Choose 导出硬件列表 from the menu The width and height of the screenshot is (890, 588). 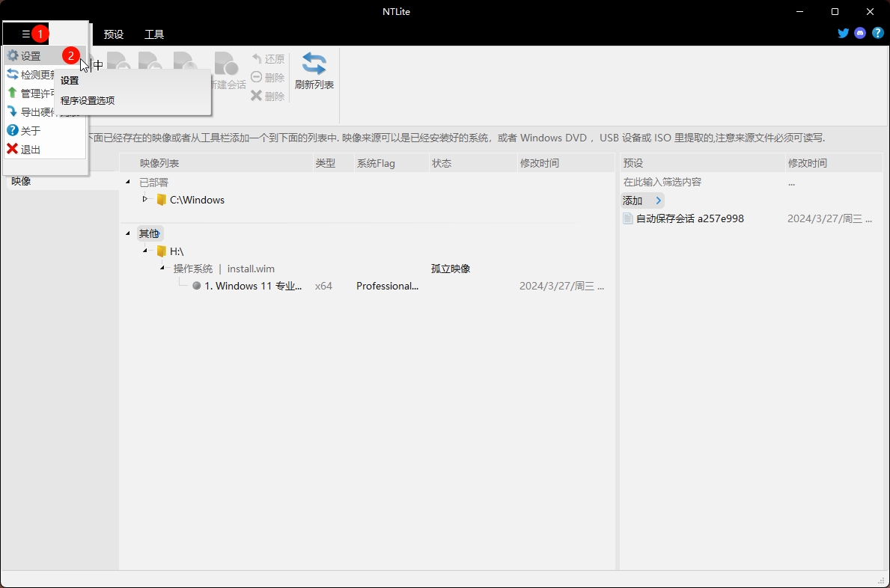tap(29, 111)
